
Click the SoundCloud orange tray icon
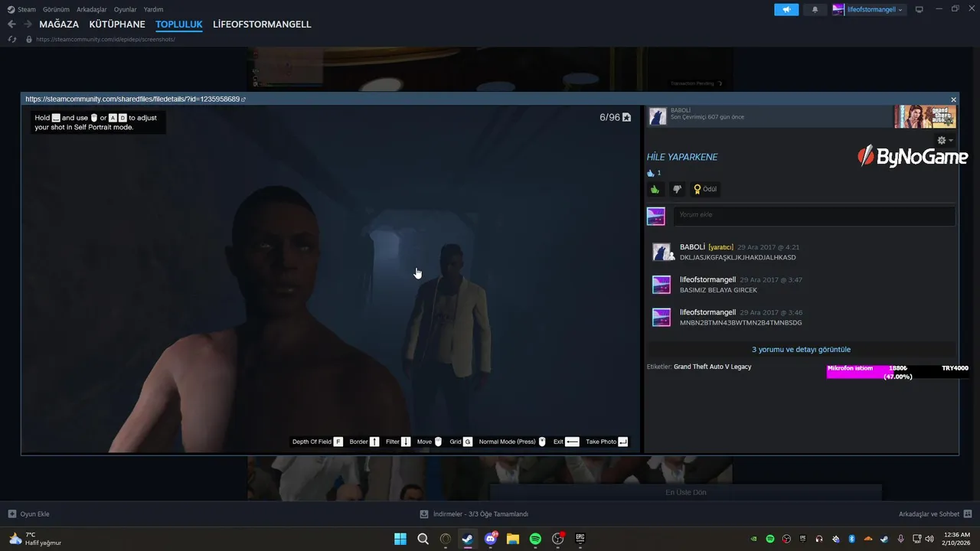[867, 539]
